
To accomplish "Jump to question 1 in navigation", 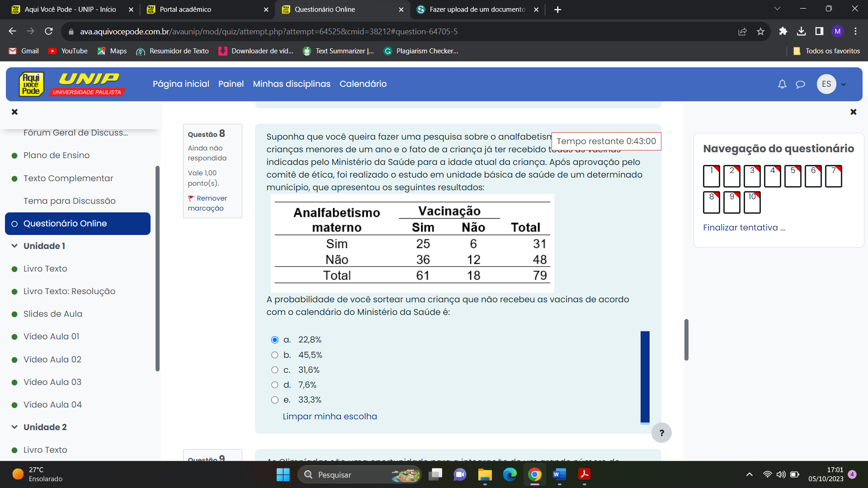I will pos(711,176).
